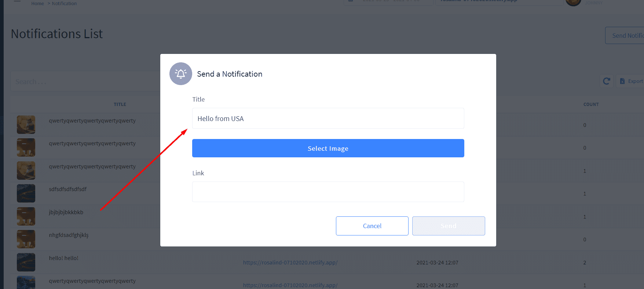This screenshot has width=644, height=289.
Task: Open the hamburger menu icon
Action: point(17,1)
